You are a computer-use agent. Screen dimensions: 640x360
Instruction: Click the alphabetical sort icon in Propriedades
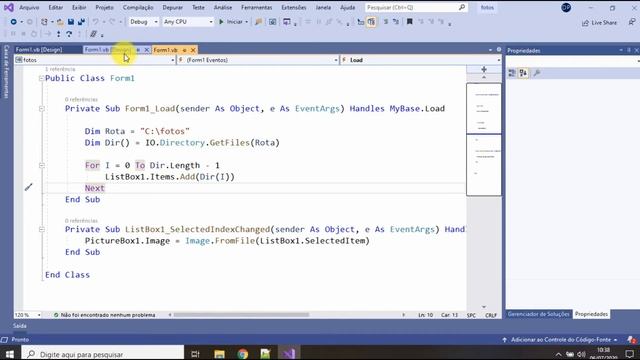(523, 73)
